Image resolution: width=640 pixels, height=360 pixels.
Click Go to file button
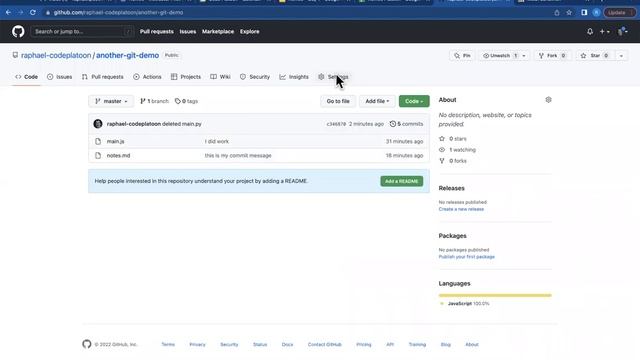(x=338, y=101)
